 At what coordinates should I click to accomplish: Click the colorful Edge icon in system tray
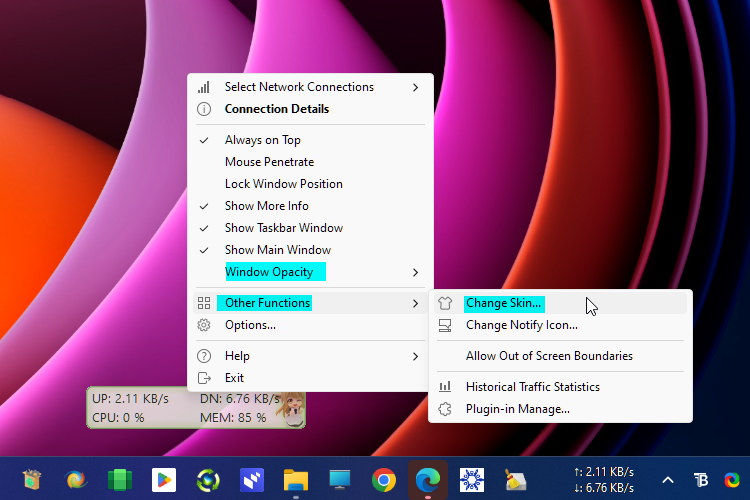[x=732, y=479]
